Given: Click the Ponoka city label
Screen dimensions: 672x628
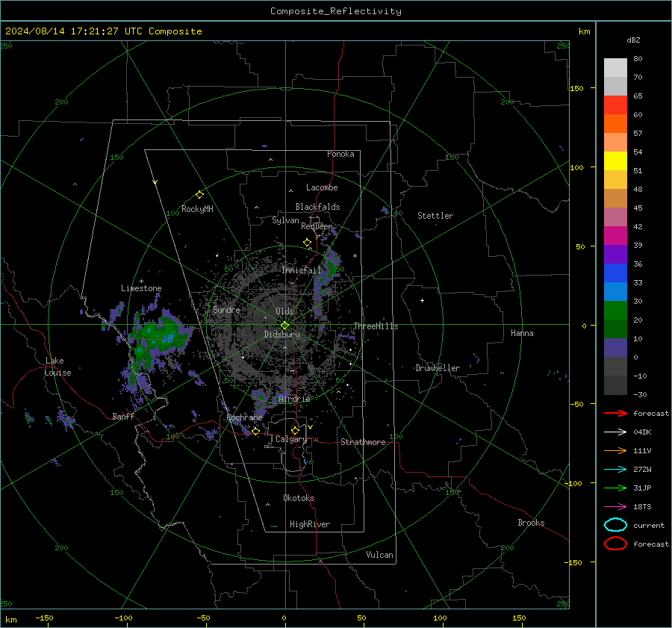Looking at the screenshot, I should pyautogui.click(x=340, y=154).
